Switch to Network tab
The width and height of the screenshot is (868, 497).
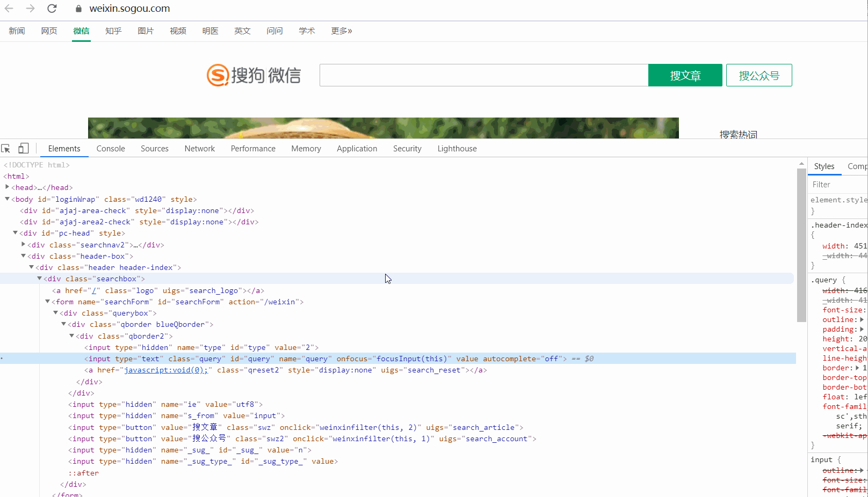(200, 149)
